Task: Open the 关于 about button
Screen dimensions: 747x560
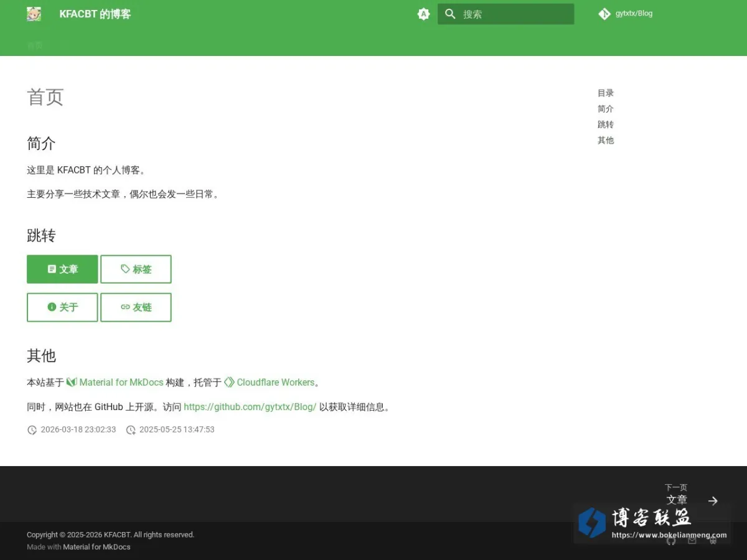Action: tap(62, 307)
